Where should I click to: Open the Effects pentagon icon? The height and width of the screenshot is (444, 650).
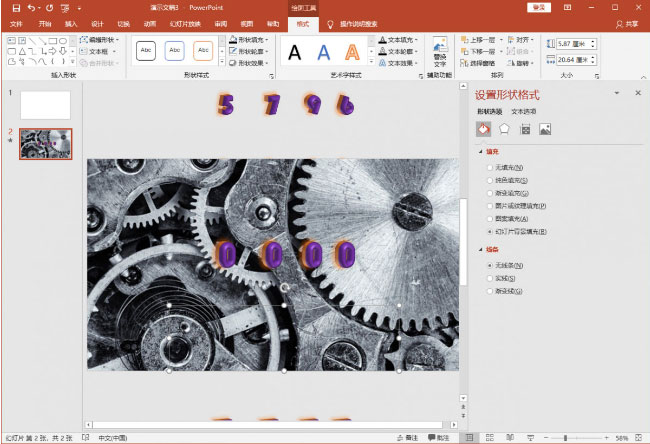point(505,129)
